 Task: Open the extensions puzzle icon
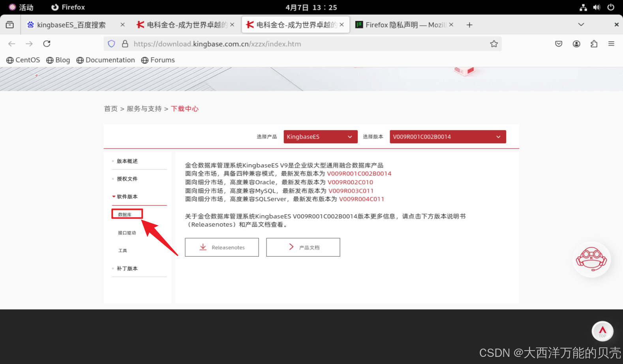pos(594,44)
